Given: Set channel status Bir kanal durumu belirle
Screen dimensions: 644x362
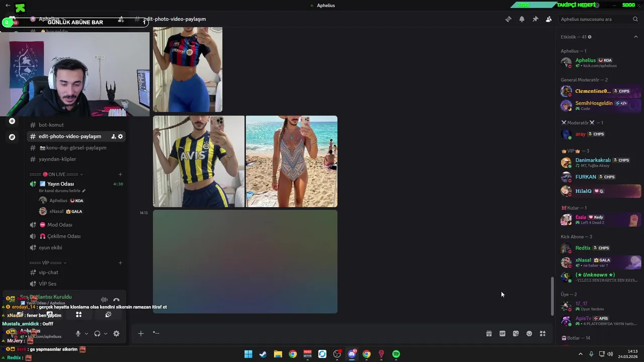Looking at the screenshot, I should [x=62, y=191].
